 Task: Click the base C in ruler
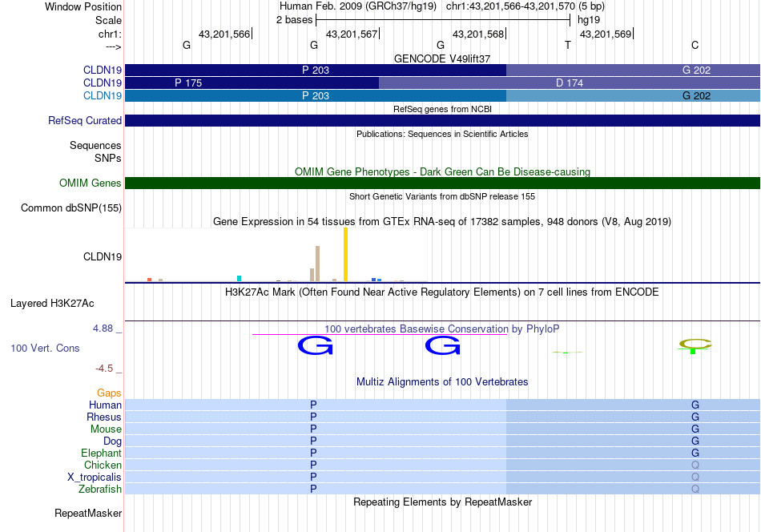click(695, 45)
